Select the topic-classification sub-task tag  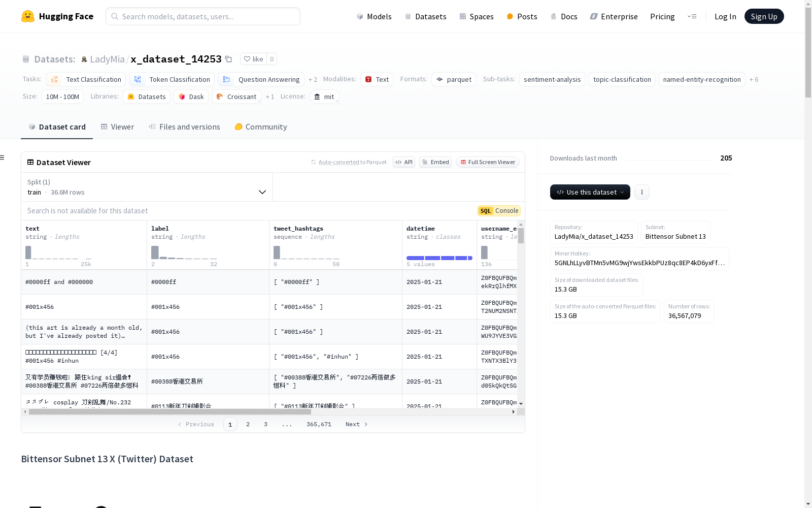pos(622,79)
